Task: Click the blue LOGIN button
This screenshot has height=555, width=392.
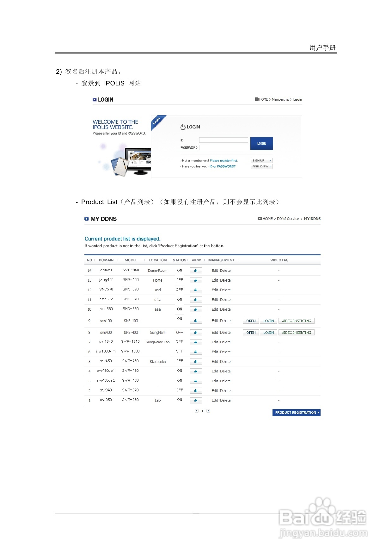Action: (261, 143)
